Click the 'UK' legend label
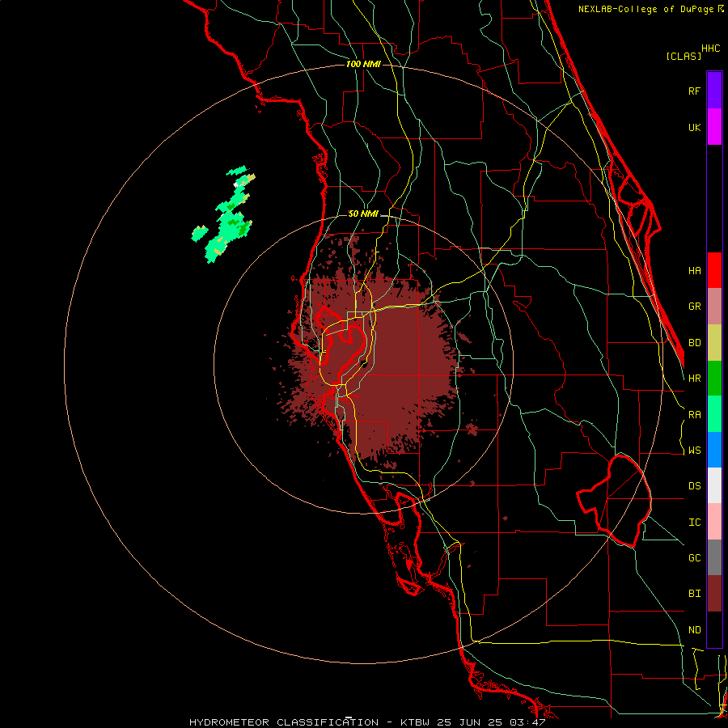The width and height of the screenshot is (728, 728). [695, 127]
